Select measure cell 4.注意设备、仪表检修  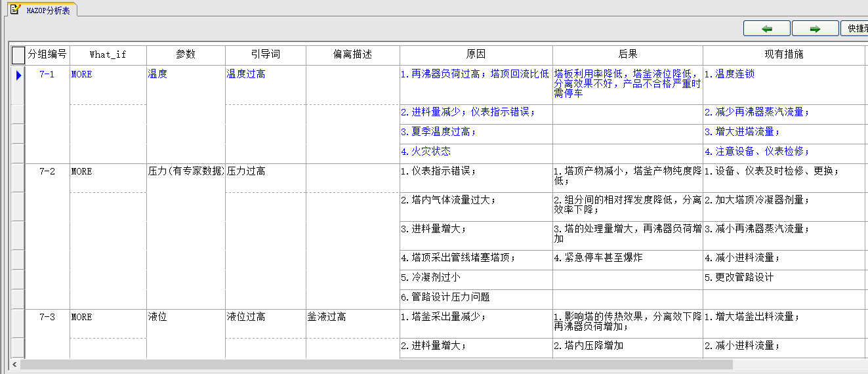pyautogui.click(x=784, y=154)
